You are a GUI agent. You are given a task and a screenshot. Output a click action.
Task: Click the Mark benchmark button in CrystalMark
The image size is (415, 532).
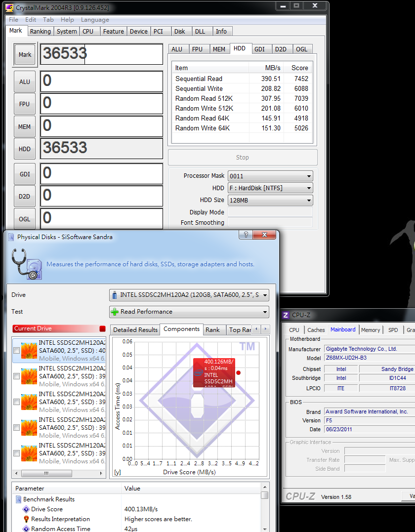[x=25, y=55]
